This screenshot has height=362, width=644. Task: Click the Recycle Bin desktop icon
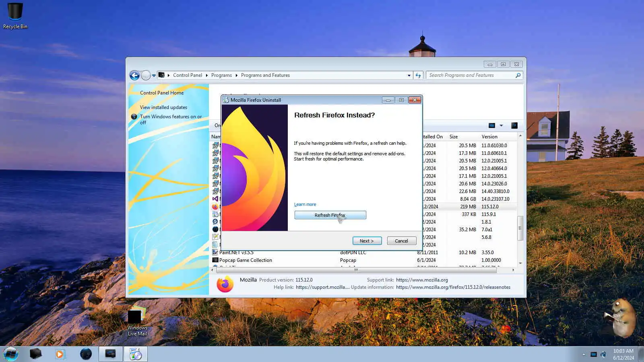click(x=15, y=16)
